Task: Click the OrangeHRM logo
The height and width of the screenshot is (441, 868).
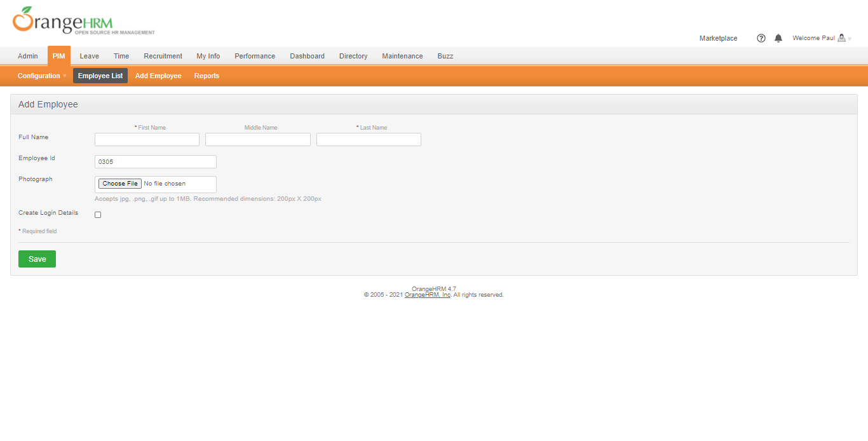Action: coord(83,20)
